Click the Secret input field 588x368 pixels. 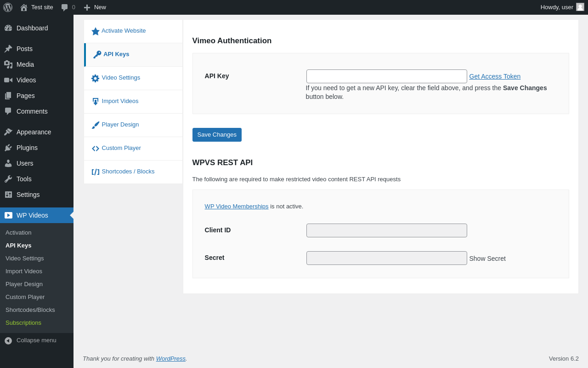[x=387, y=258]
